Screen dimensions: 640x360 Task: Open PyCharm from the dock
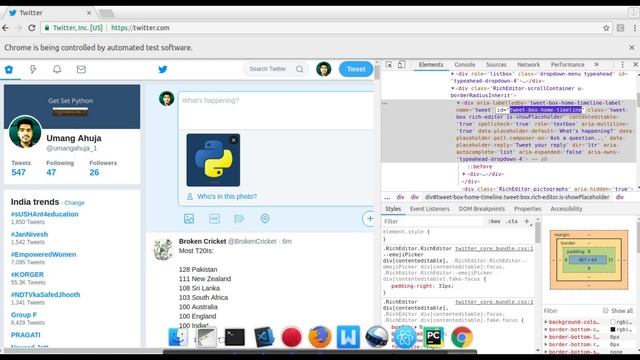[433, 337]
